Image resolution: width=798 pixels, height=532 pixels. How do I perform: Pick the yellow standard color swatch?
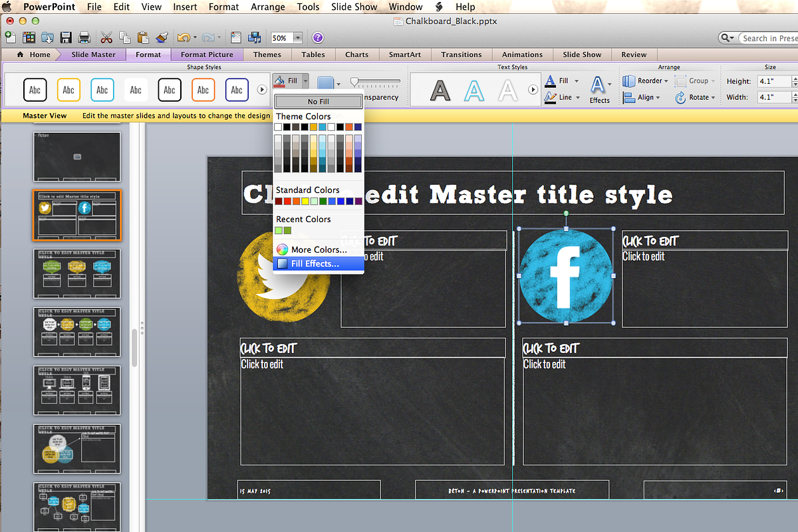[305, 201]
